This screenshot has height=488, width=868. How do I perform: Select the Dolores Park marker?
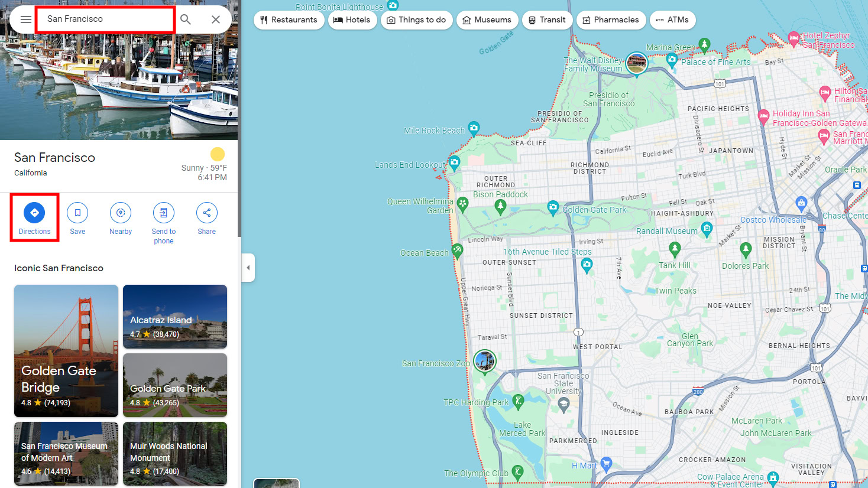(x=746, y=249)
